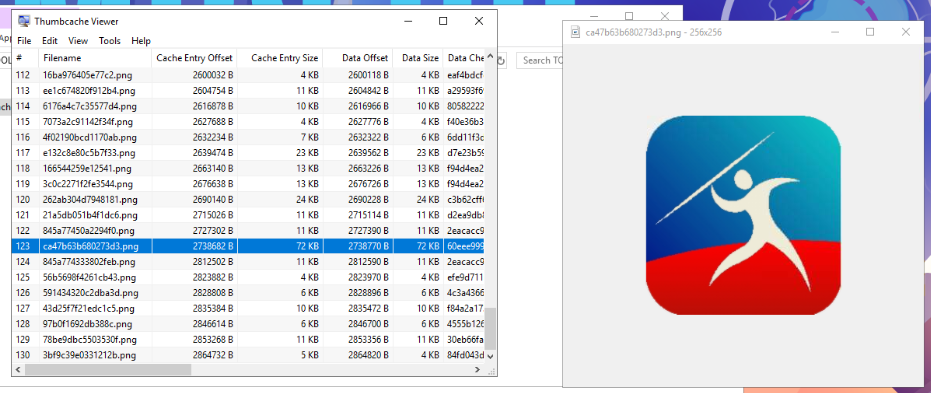Viewport: 931px width, 393px height.
Task: Select row 16ba976405e77c2.png
Action: 248,75
